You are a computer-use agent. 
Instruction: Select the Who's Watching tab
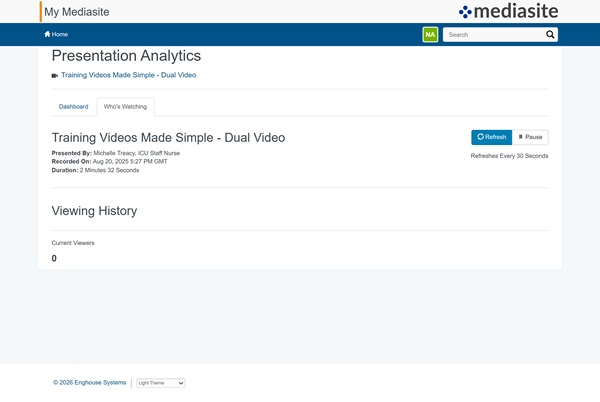[125, 106]
